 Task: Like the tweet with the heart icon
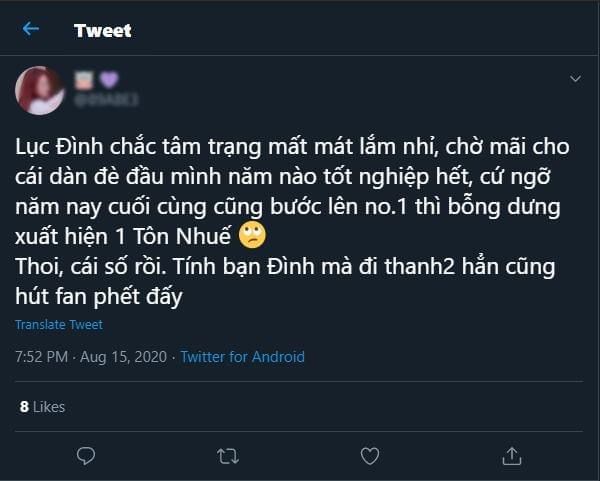click(370, 455)
